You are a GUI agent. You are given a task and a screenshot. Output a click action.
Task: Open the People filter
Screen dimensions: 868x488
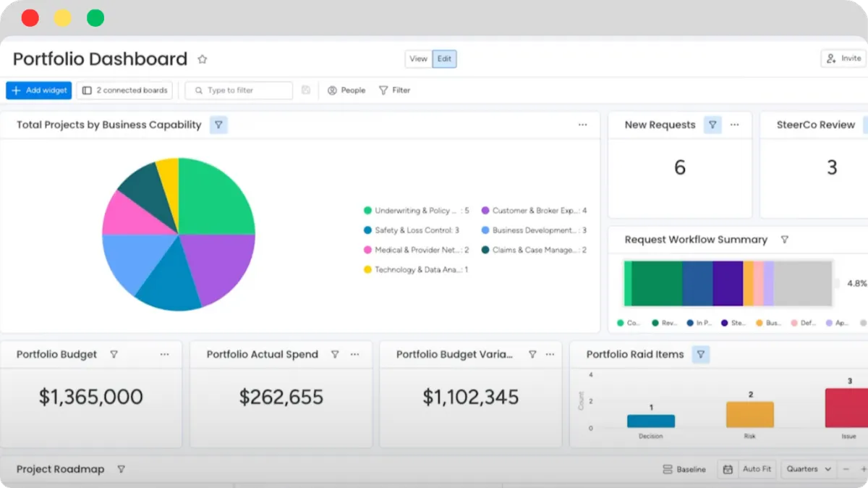click(346, 91)
